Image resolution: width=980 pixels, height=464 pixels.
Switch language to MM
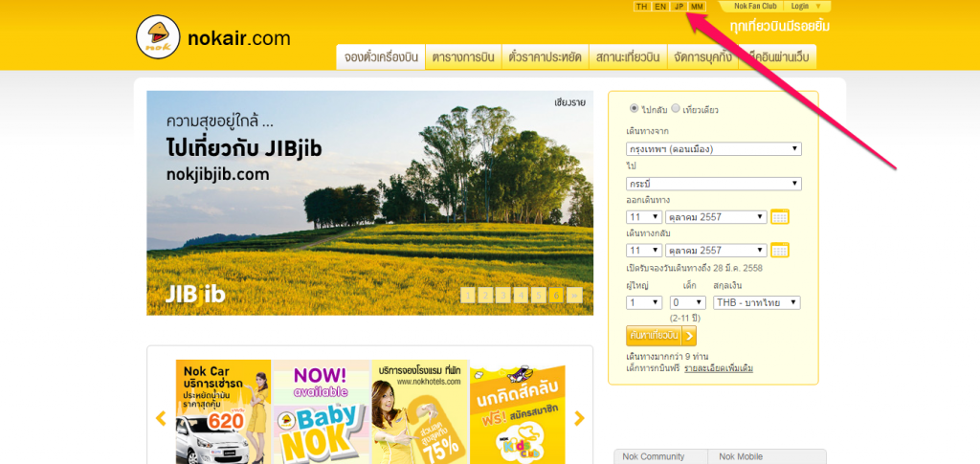(698, 7)
